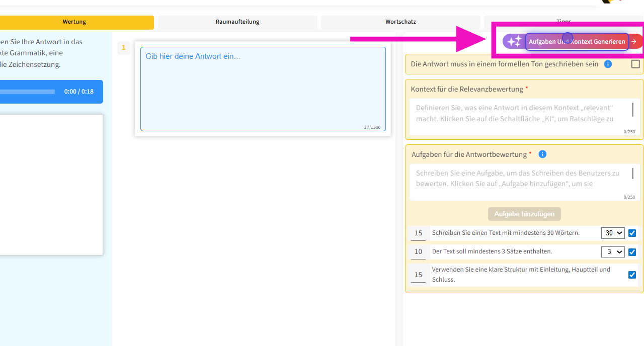
Task: Switch to the Wortschatz tab
Action: click(400, 22)
